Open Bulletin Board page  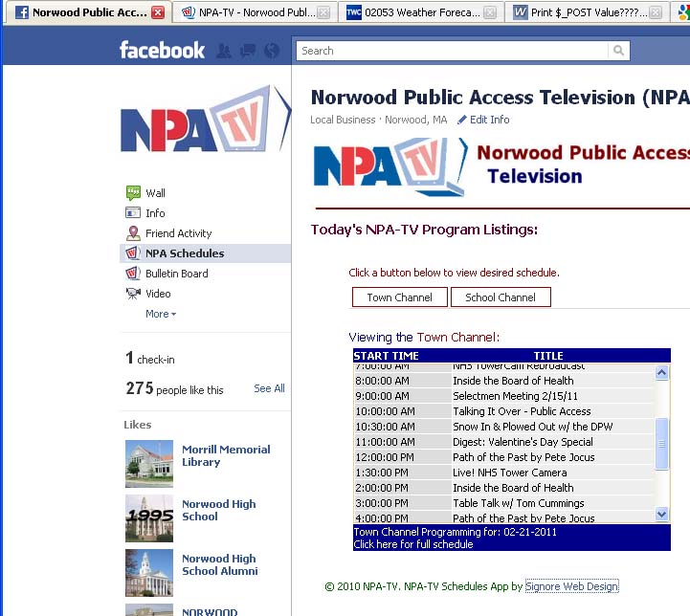(x=177, y=274)
